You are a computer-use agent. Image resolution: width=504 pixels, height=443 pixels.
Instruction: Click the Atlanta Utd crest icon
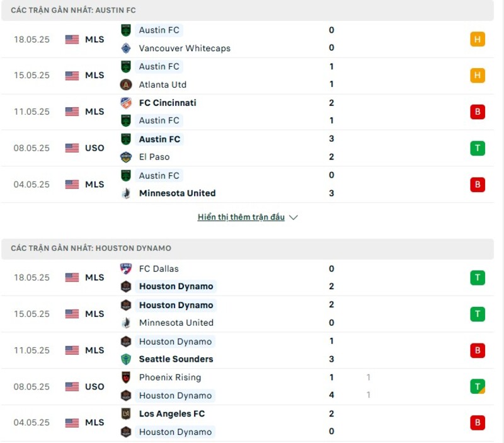(x=126, y=84)
